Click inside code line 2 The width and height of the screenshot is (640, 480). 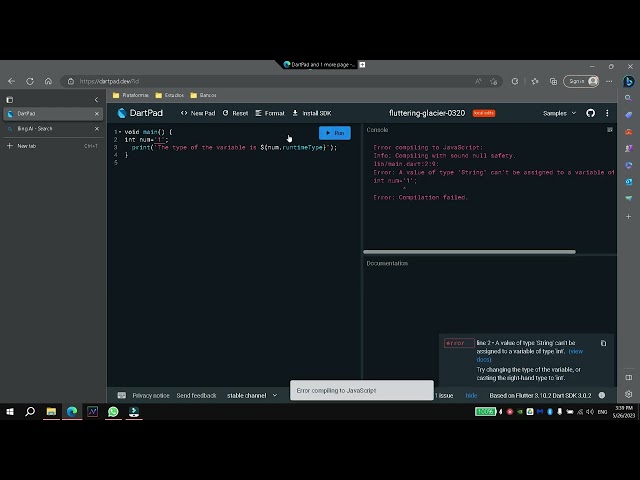(146, 140)
